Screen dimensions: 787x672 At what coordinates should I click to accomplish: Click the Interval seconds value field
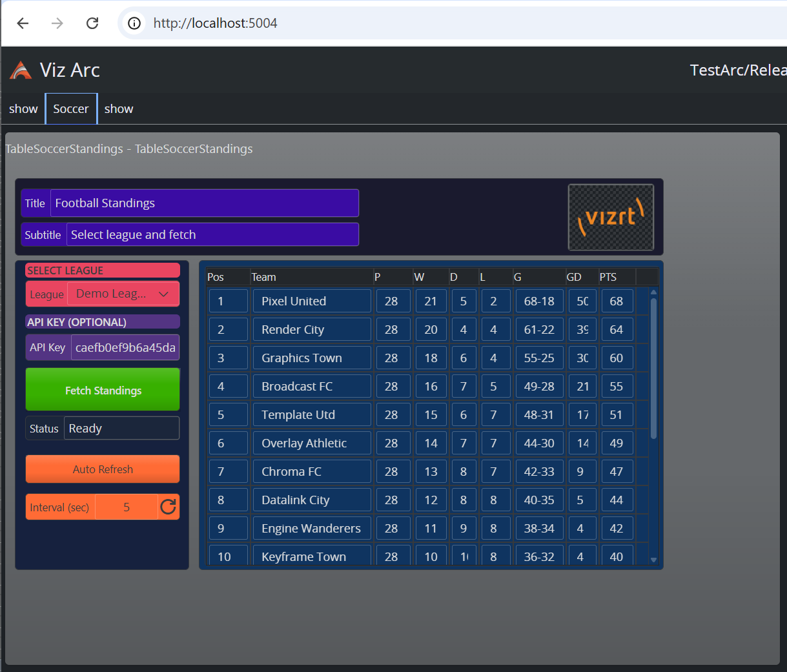point(127,507)
